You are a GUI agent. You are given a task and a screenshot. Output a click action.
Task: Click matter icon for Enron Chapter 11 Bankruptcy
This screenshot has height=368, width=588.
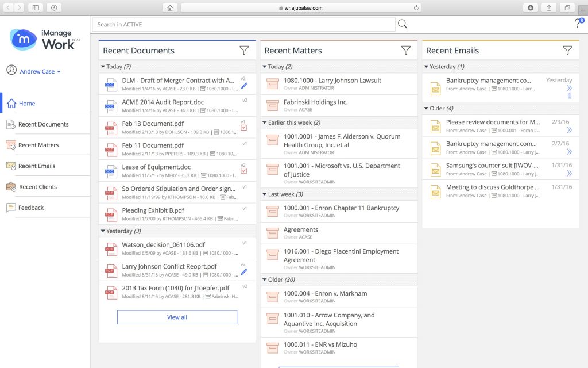pos(273,212)
